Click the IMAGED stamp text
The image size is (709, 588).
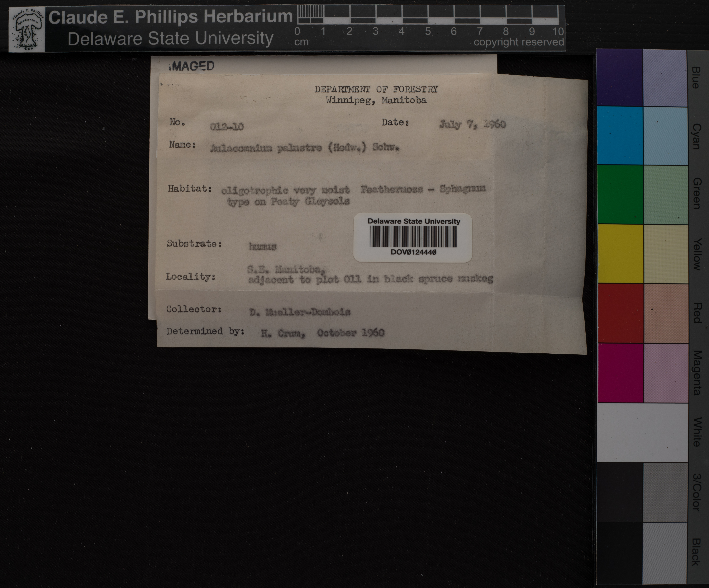(x=191, y=66)
